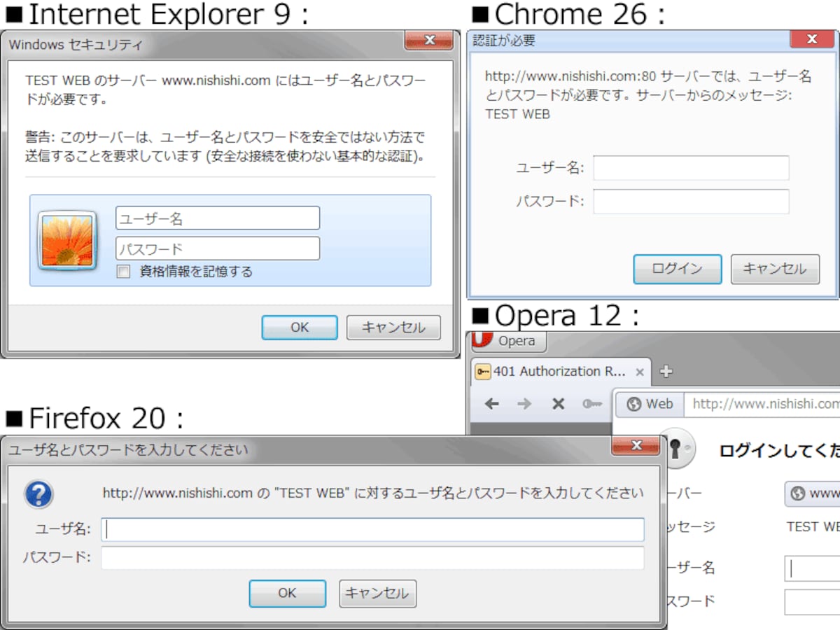The height and width of the screenshot is (630, 840).
Task: Stop loading the page in Opera
Action: pos(558,404)
